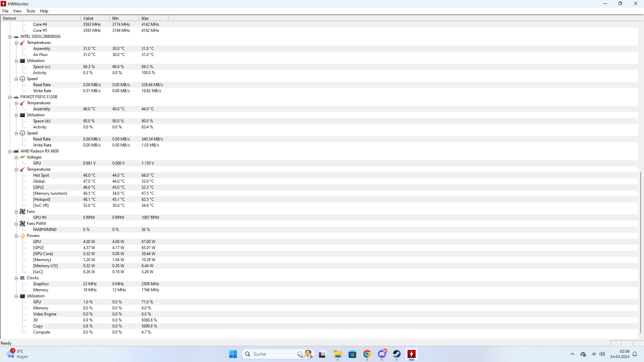Click the gauge icon beside Intel SSD Speed

pyautogui.click(x=22, y=79)
